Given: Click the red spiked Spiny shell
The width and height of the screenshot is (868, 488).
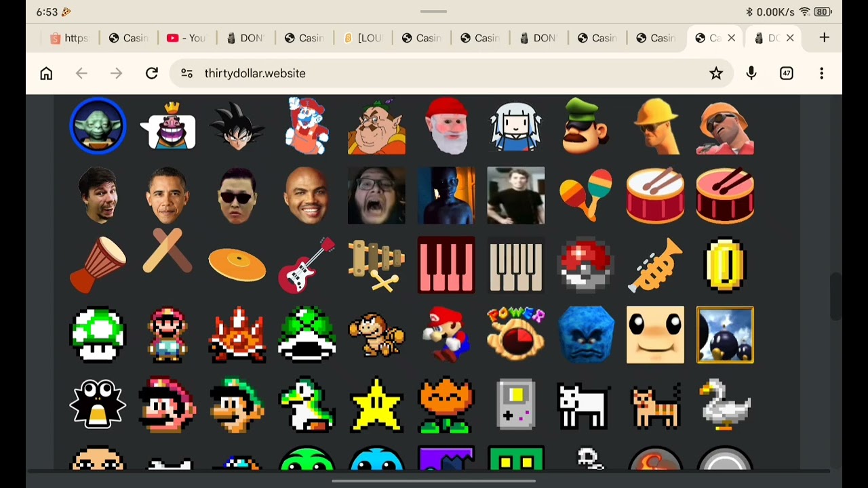Looking at the screenshot, I should 237,335.
